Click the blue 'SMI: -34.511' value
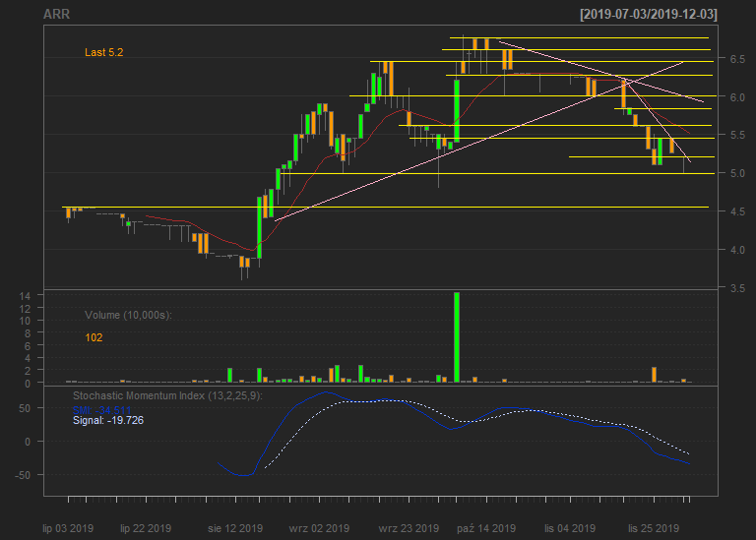 [101, 410]
